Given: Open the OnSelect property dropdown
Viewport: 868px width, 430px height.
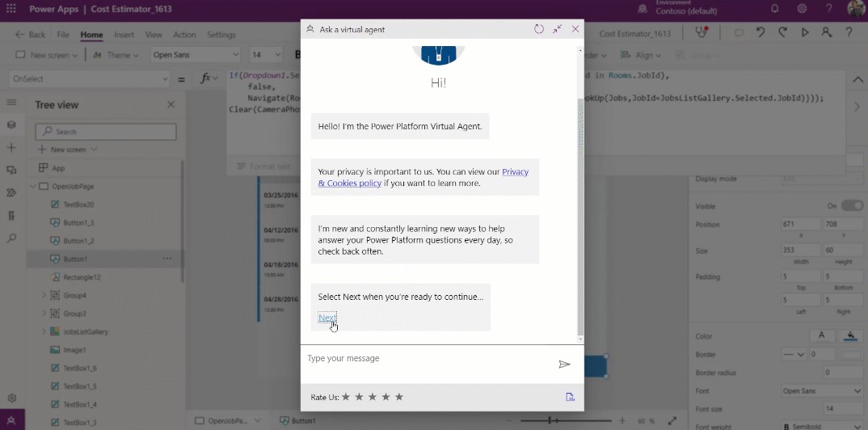Looking at the screenshot, I should click(89, 79).
